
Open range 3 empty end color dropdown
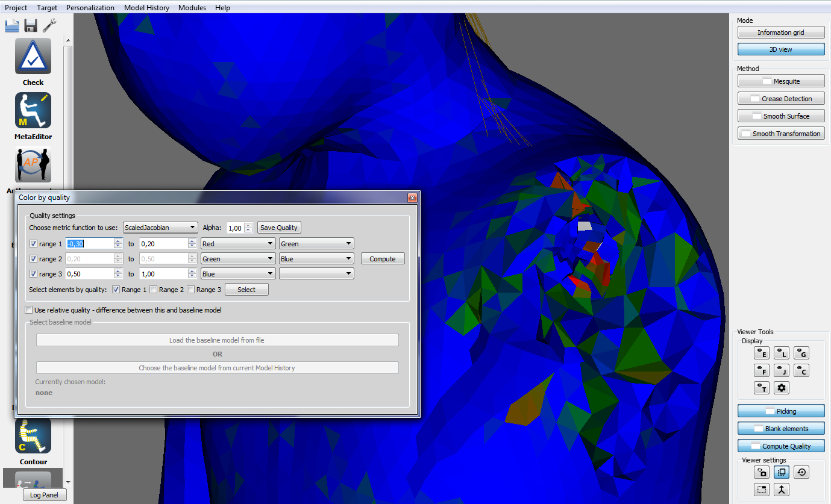(x=316, y=274)
